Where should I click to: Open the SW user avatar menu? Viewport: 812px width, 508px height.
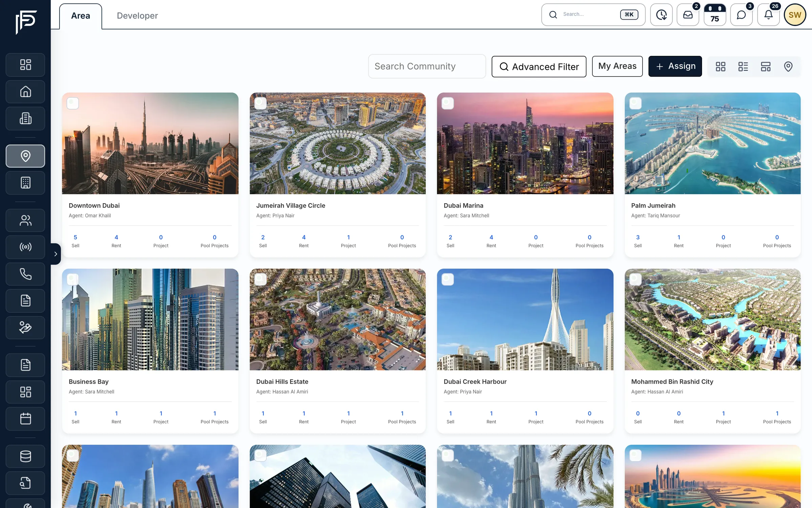tap(795, 15)
